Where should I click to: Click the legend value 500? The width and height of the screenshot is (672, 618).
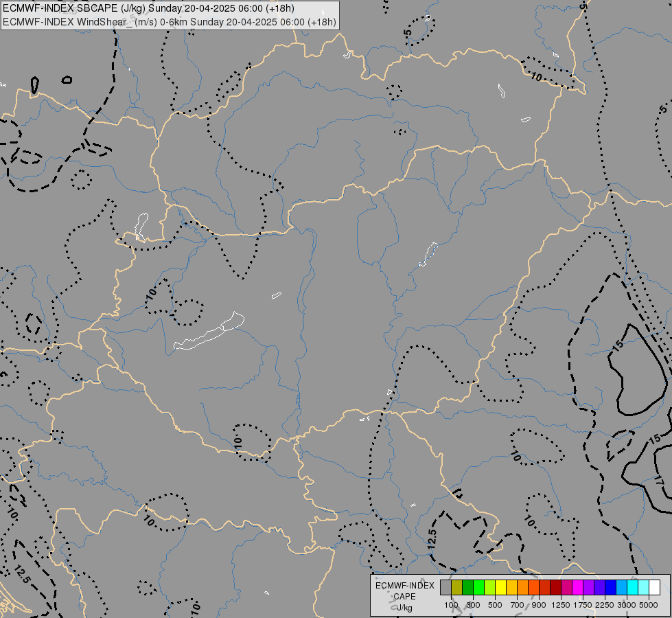click(495, 605)
